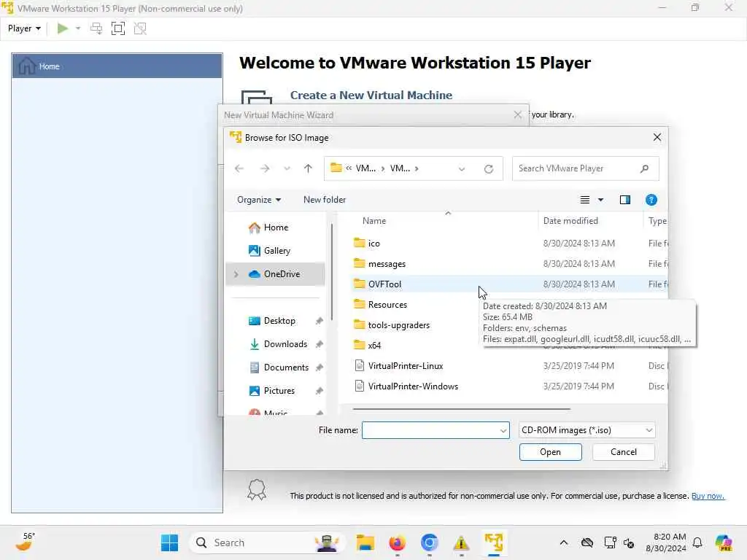Image resolution: width=747 pixels, height=560 pixels.
Task: Click the green Power On play icon
Action: (x=62, y=28)
